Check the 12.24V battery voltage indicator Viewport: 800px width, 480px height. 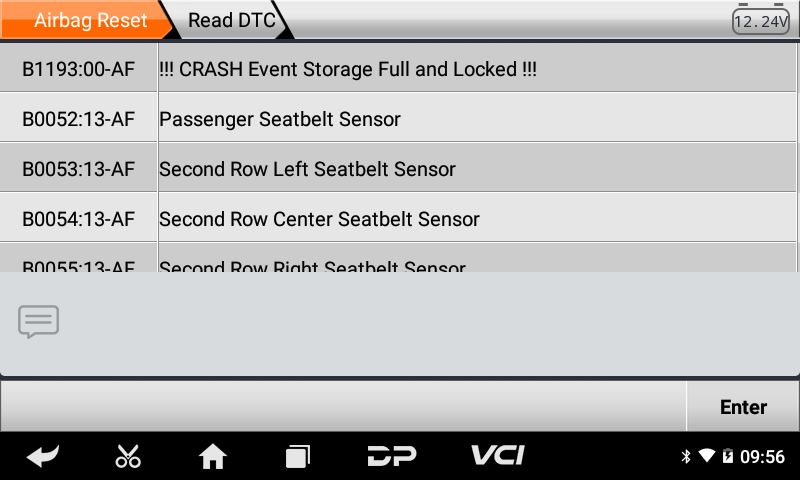coord(761,21)
